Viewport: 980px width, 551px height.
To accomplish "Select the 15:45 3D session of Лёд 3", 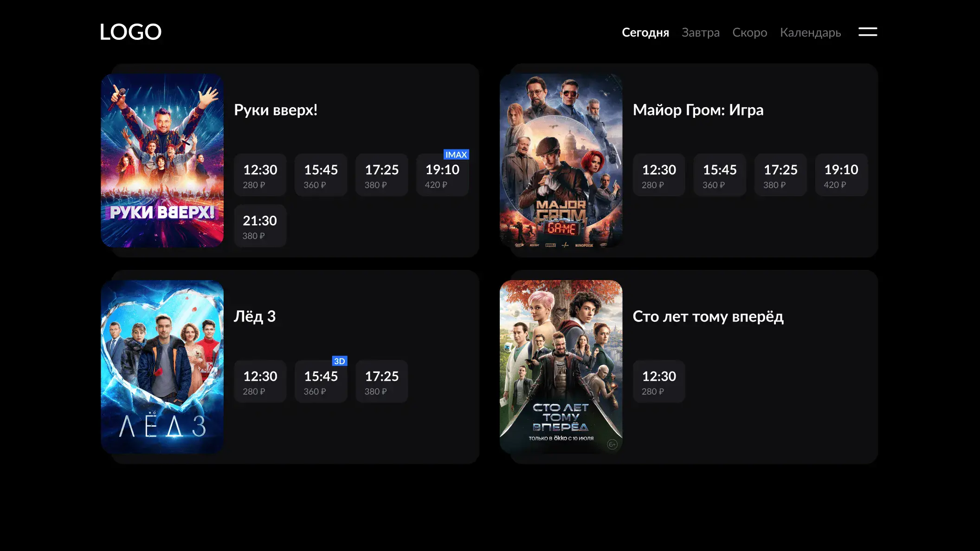I will pos(321,381).
